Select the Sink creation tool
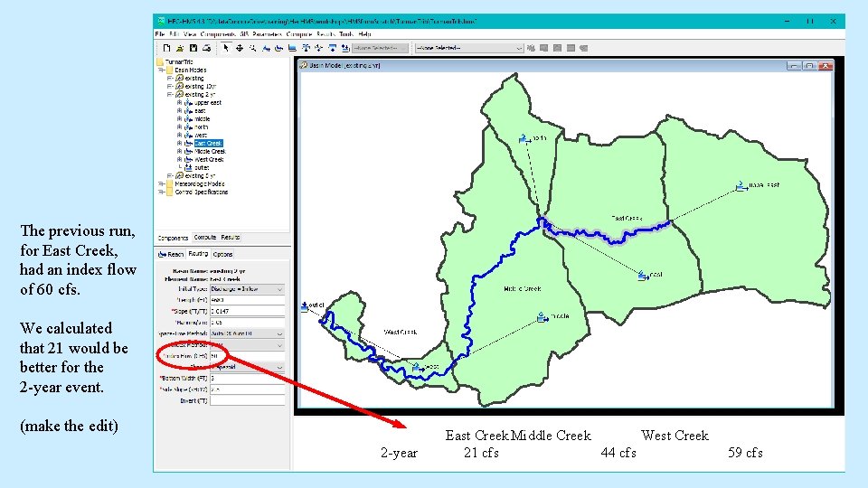 coord(345,48)
